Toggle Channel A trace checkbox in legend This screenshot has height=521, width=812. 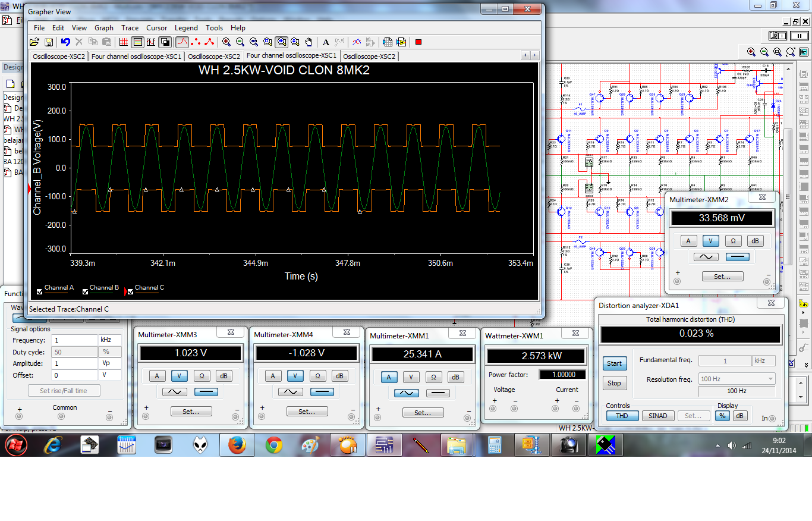click(40, 291)
